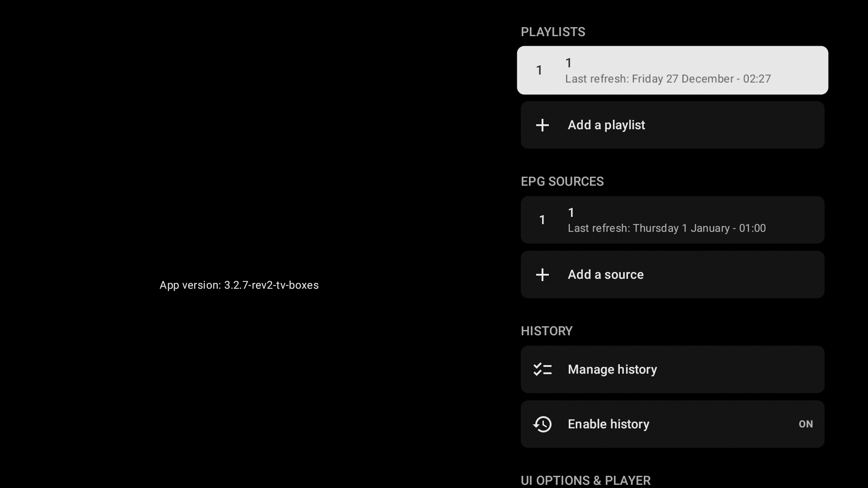
Task: Open playlist 1 refreshed Friday 27 December
Action: pos(672,70)
